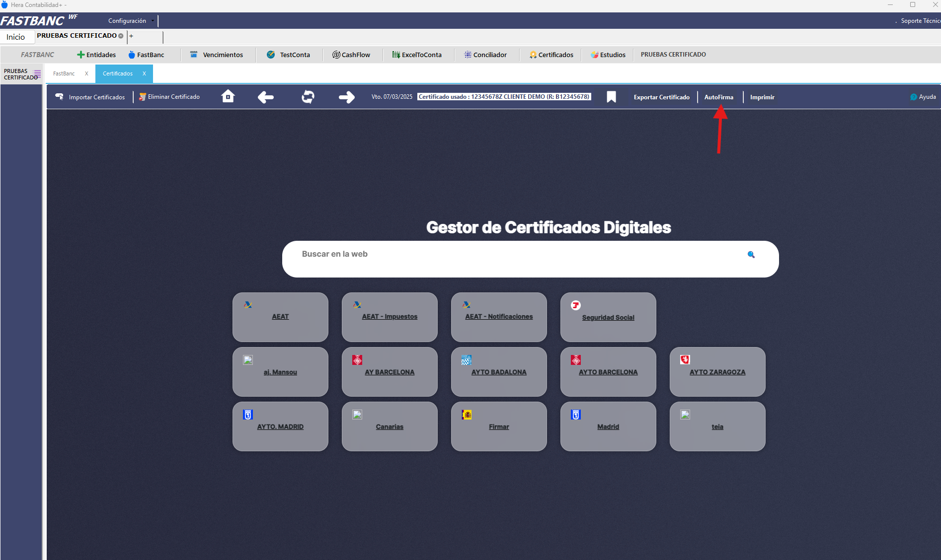Open Certificados module in ribbon
This screenshot has width=941, height=560.
pos(551,55)
